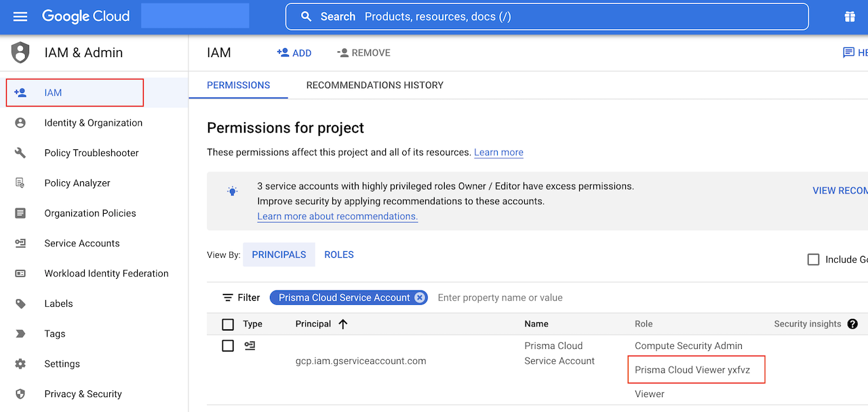Switch to Recommendations History tab
The height and width of the screenshot is (412, 868).
click(374, 85)
